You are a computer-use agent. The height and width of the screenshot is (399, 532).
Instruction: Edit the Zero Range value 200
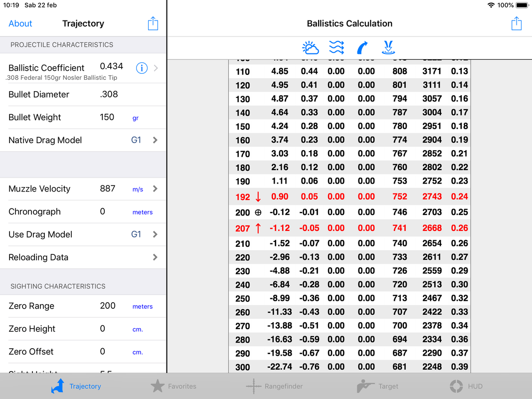(x=108, y=306)
